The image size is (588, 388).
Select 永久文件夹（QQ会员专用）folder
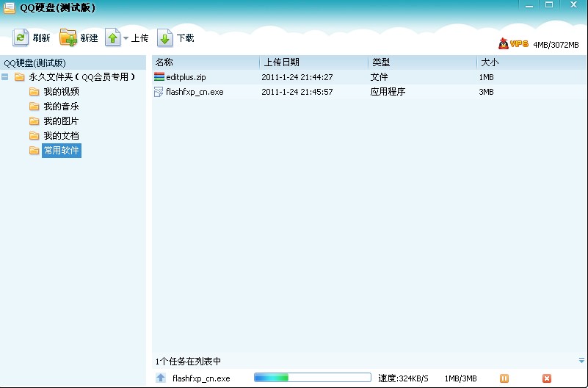(x=81, y=77)
